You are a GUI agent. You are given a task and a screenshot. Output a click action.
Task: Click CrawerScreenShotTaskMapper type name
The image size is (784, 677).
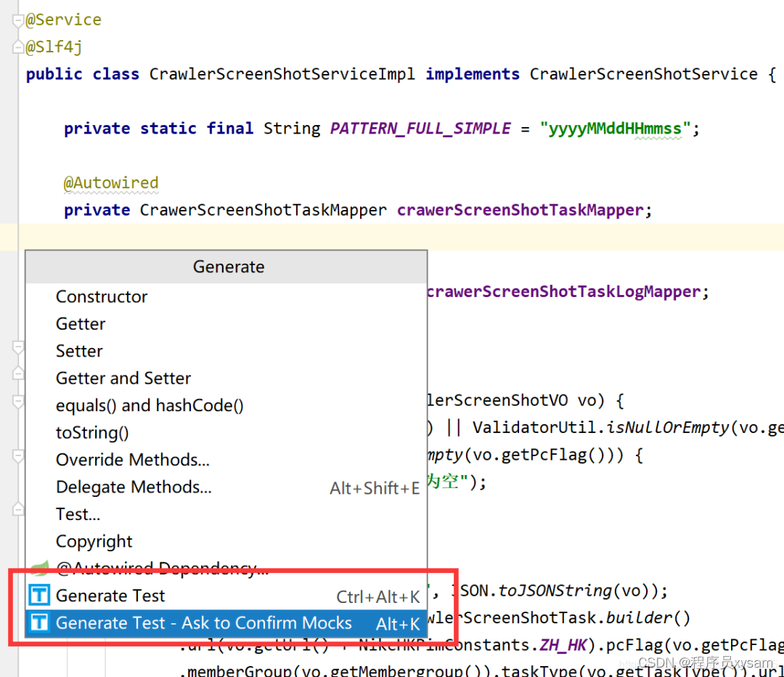[263, 210]
